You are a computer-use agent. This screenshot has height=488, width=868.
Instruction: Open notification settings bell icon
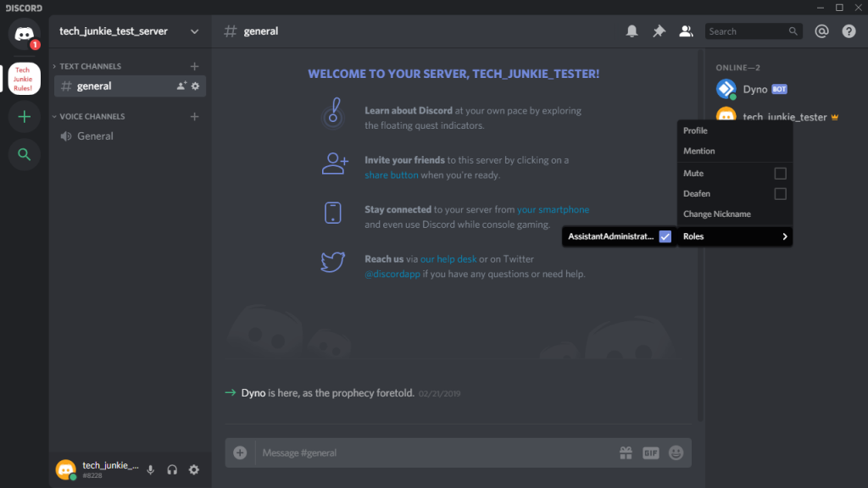(x=632, y=31)
